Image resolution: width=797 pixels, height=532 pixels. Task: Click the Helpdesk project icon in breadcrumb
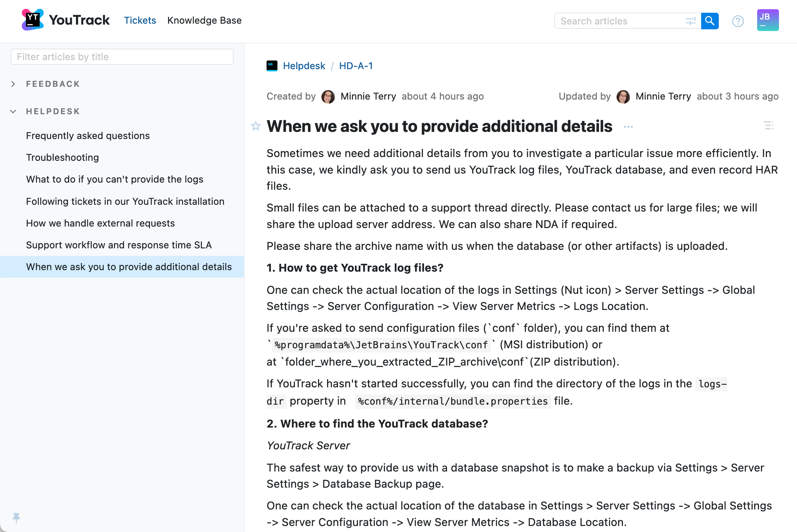(272, 66)
